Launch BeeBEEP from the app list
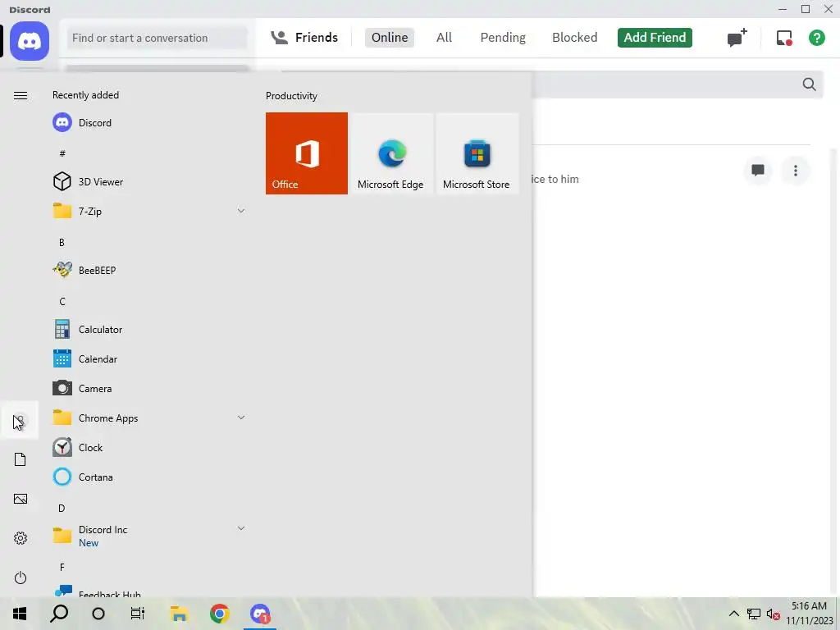This screenshot has height=630, width=840. coord(149,270)
